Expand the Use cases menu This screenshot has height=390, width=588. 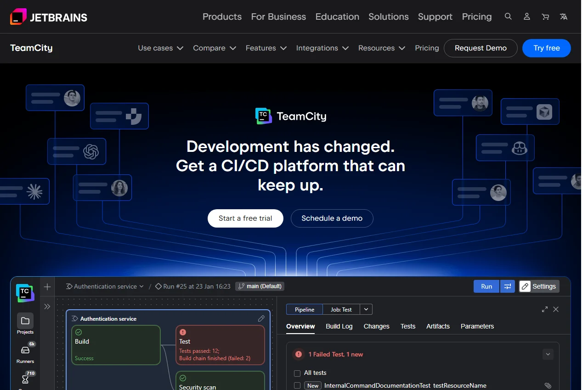point(161,48)
